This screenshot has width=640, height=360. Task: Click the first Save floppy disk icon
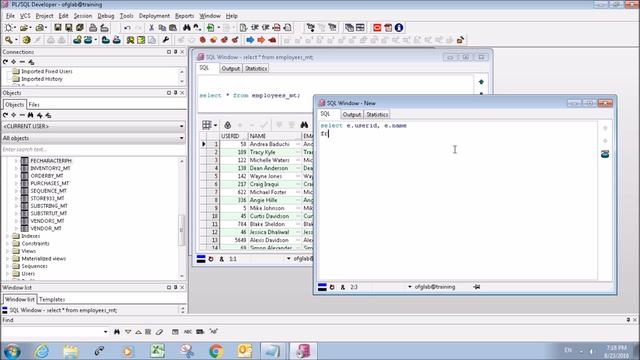point(58,28)
